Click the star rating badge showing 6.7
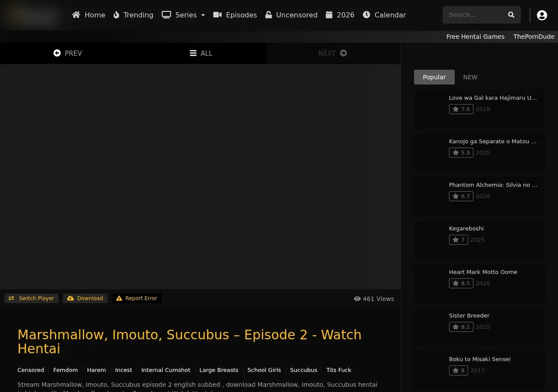558x392 pixels. coord(461,196)
